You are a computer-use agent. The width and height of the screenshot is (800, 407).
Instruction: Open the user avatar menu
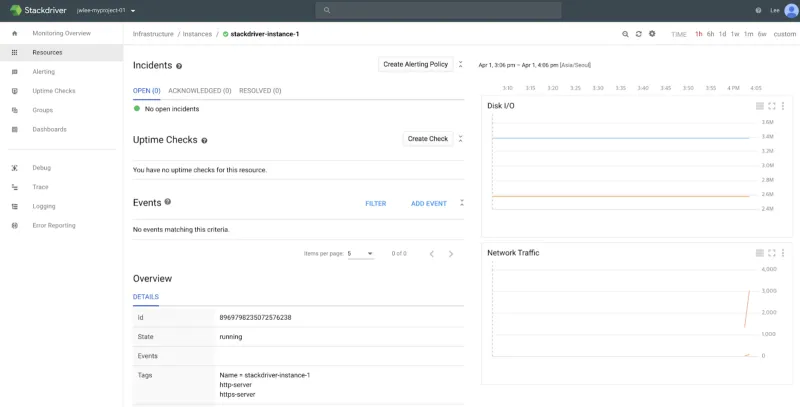coord(791,10)
